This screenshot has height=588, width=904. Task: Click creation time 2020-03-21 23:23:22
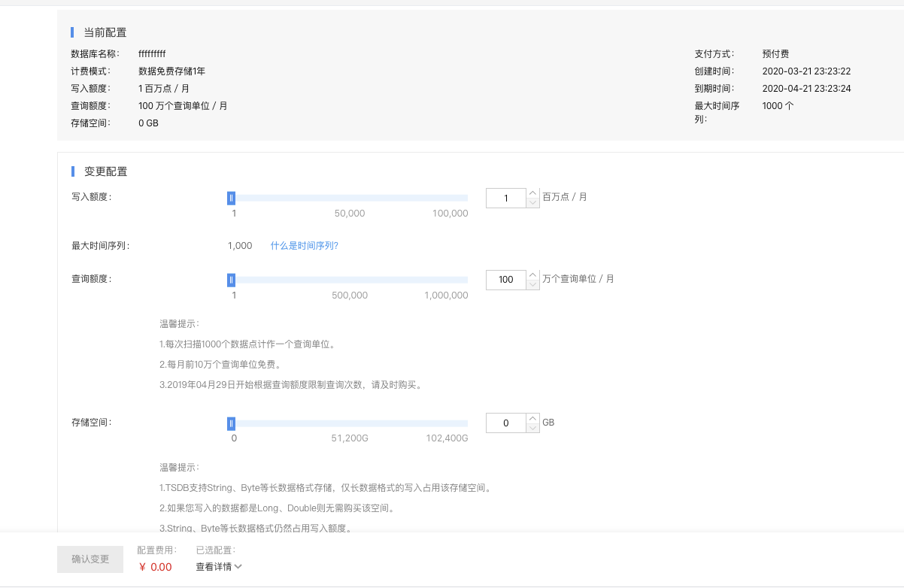pyautogui.click(x=806, y=71)
